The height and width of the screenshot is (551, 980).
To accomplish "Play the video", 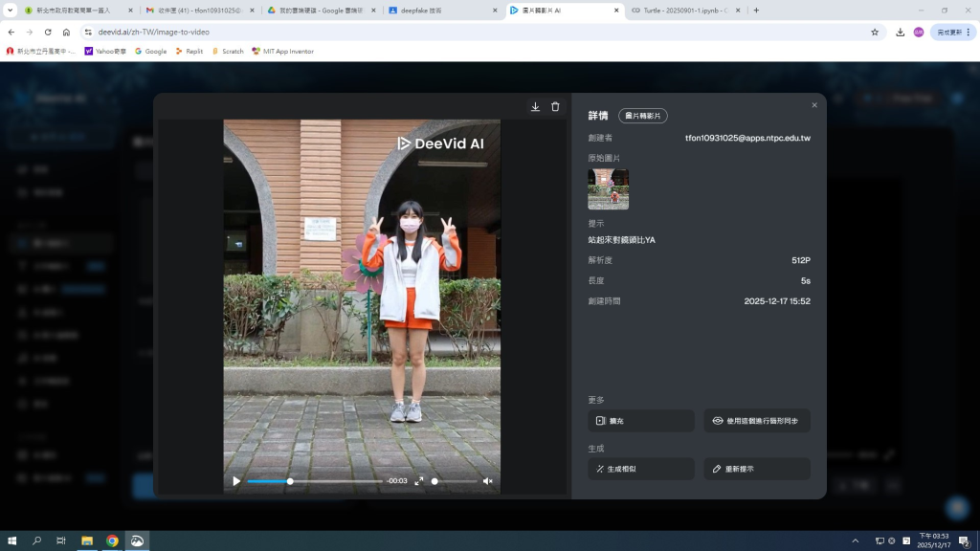I will click(x=236, y=481).
